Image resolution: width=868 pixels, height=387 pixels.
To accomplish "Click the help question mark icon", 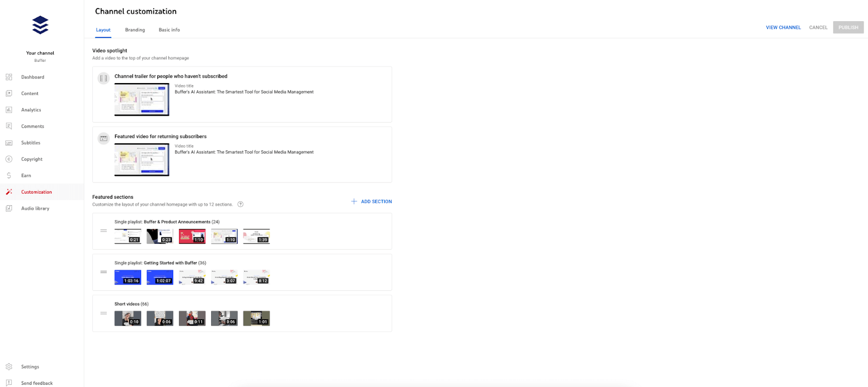I will 240,205.
